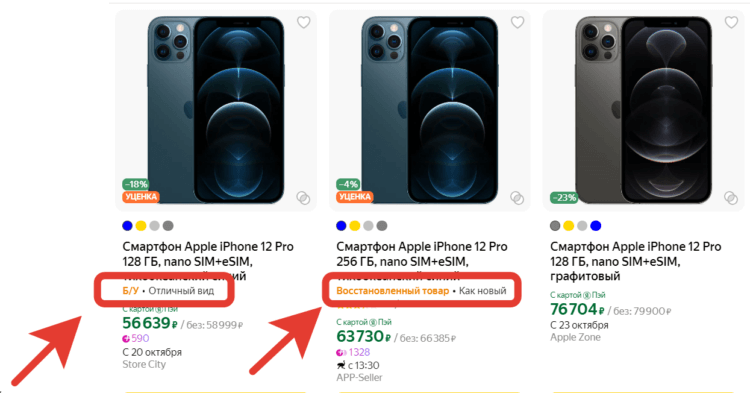Click the -18% discount badge
The width and height of the screenshot is (750, 393).
click(x=135, y=184)
